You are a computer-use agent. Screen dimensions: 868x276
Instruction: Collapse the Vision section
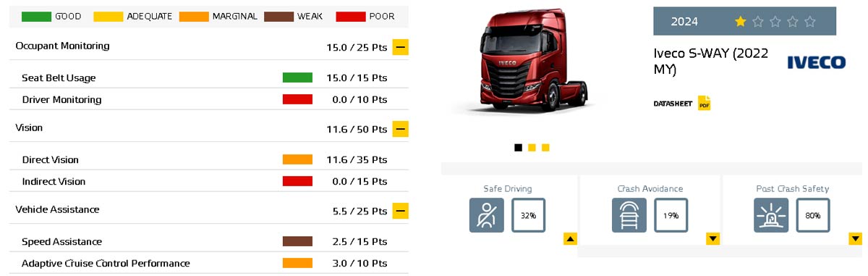[401, 129]
